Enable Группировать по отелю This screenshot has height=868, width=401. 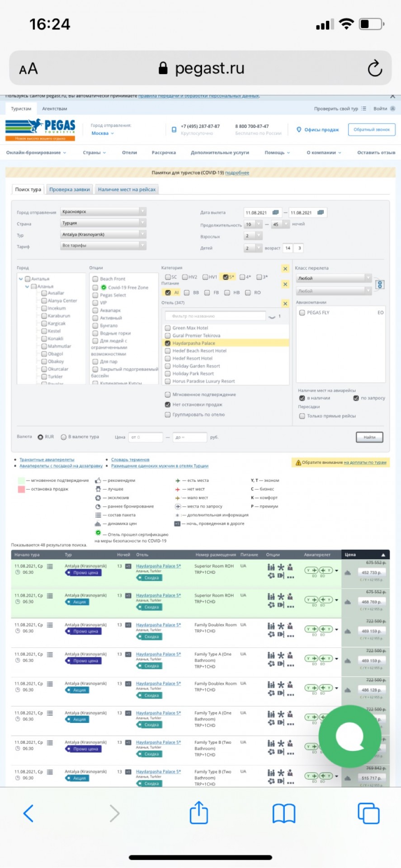[168, 415]
